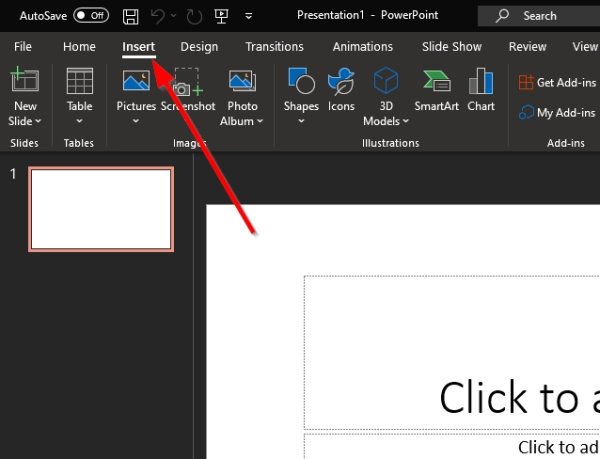Click the Slides group label
Image resolution: width=600 pixels, height=459 pixels.
[x=24, y=143]
